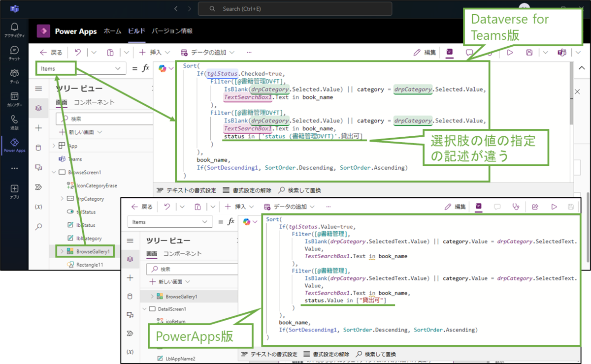The width and height of the screenshot is (591, 364).
Task: Click hamburger menu in upper left rail
Action: 38,89
